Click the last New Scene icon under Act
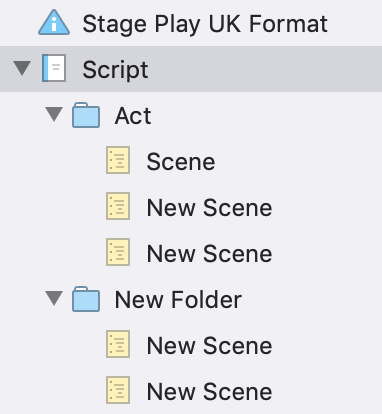The image size is (382, 414). (118, 252)
